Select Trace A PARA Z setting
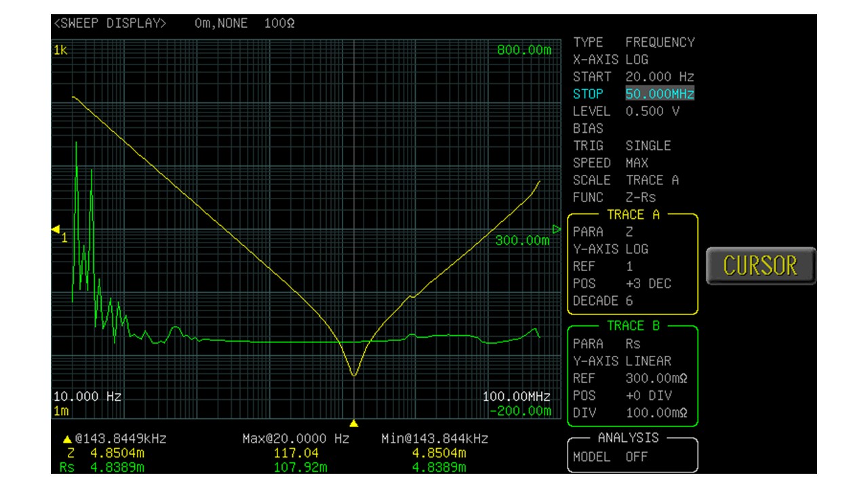 629,232
